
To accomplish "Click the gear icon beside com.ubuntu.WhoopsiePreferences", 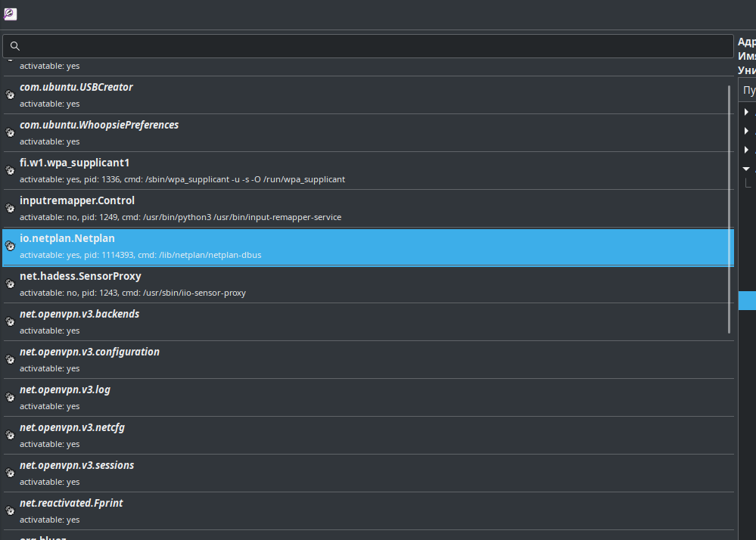I will (10, 133).
